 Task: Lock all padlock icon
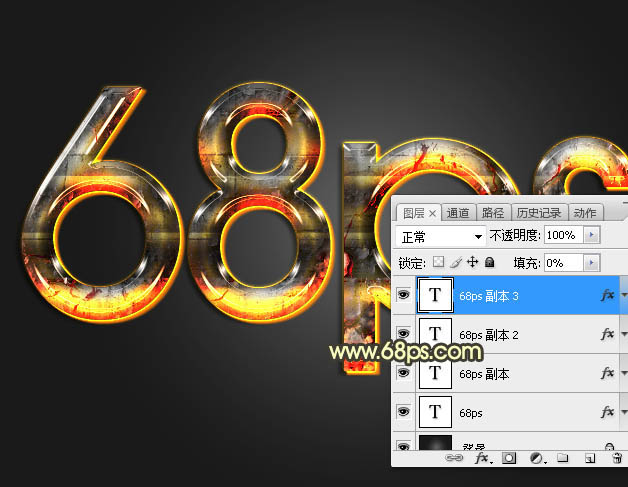(489, 262)
